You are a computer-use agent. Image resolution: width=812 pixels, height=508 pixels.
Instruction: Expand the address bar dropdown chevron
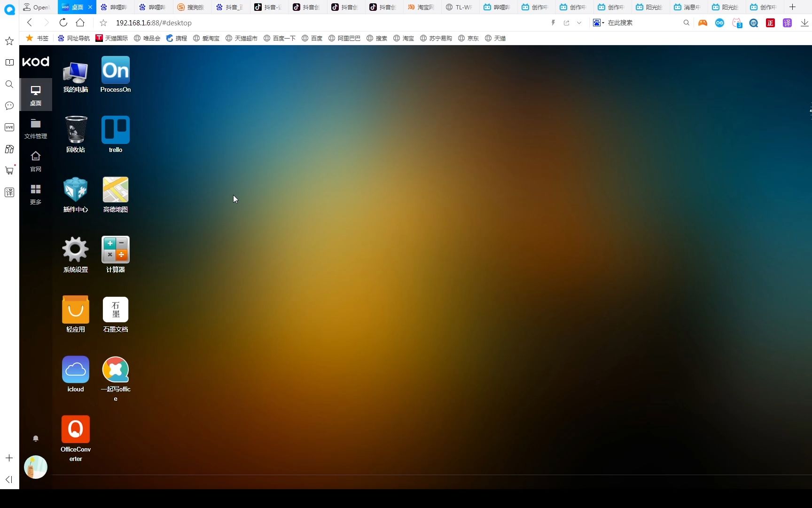[x=579, y=23]
